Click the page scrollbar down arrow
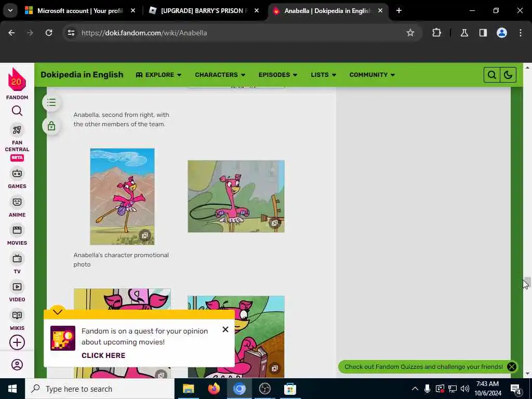The image size is (532, 399). tap(527, 374)
